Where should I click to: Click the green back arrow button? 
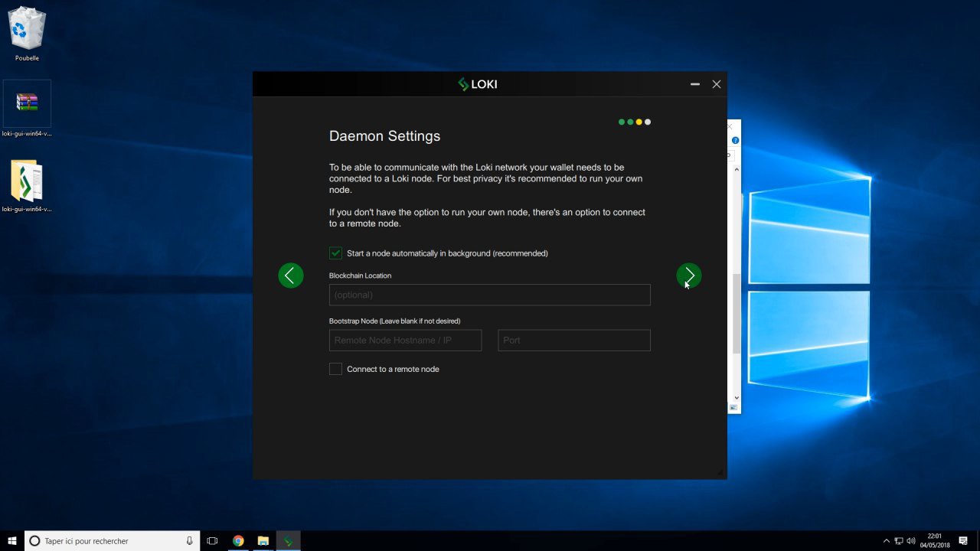(x=291, y=275)
